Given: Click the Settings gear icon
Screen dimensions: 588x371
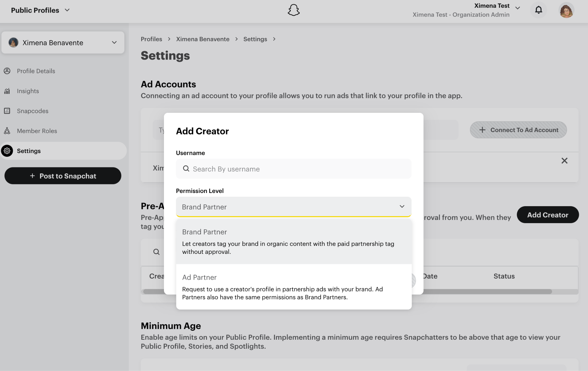Looking at the screenshot, I should coord(7,151).
